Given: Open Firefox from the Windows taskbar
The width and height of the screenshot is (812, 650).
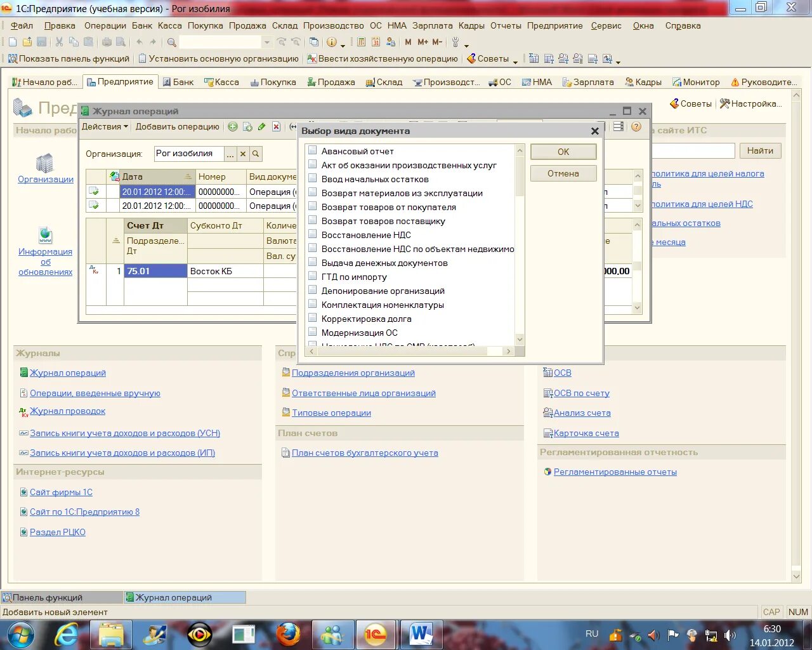Looking at the screenshot, I should 287,634.
